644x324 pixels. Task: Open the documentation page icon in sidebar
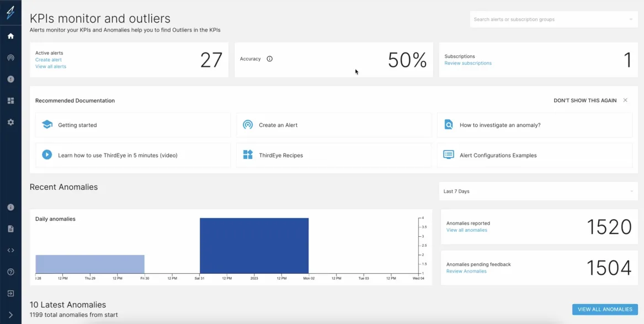[x=10, y=229]
